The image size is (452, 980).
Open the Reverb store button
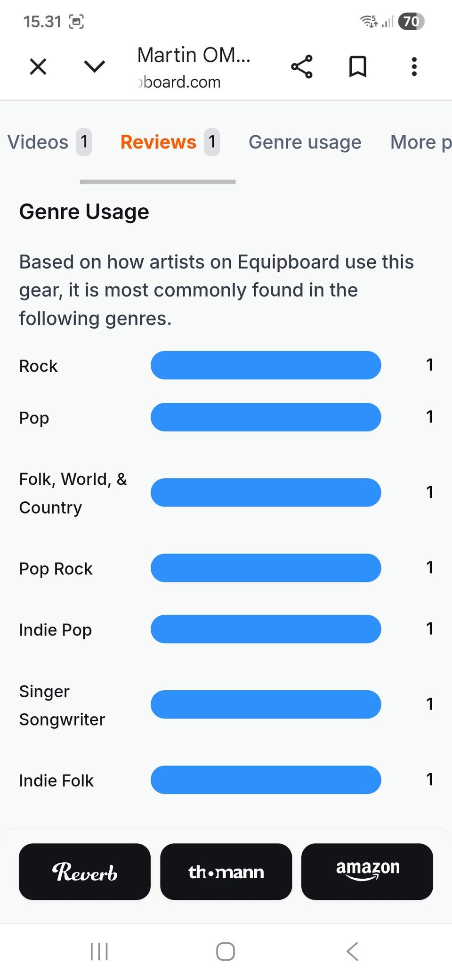point(85,871)
